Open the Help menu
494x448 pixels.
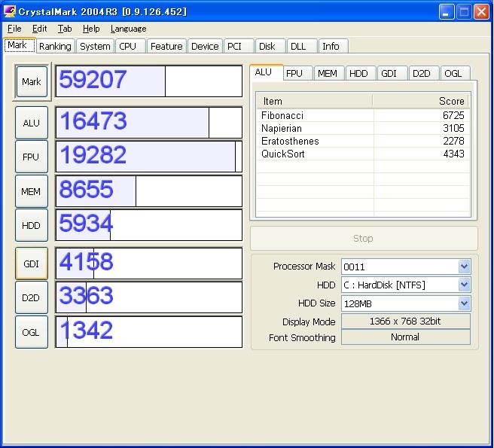point(91,29)
